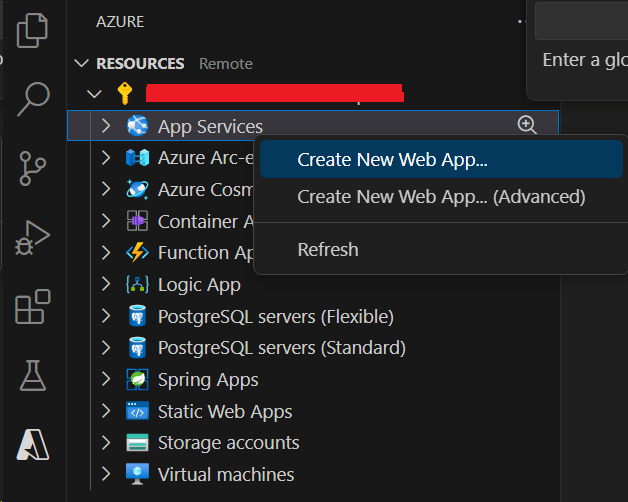Image resolution: width=628 pixels, height=502 pixels.
Task: Collapse the subscription node with key icon
Action: [95, 94]
